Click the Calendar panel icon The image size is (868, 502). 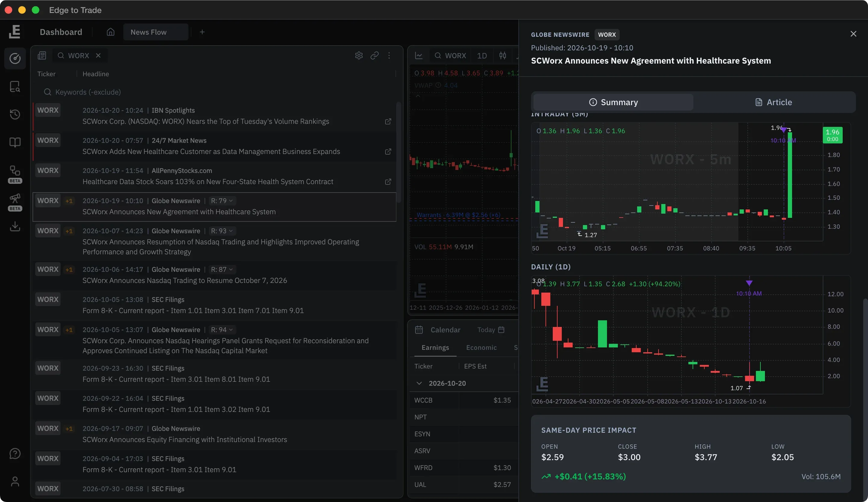click(419, 330)
